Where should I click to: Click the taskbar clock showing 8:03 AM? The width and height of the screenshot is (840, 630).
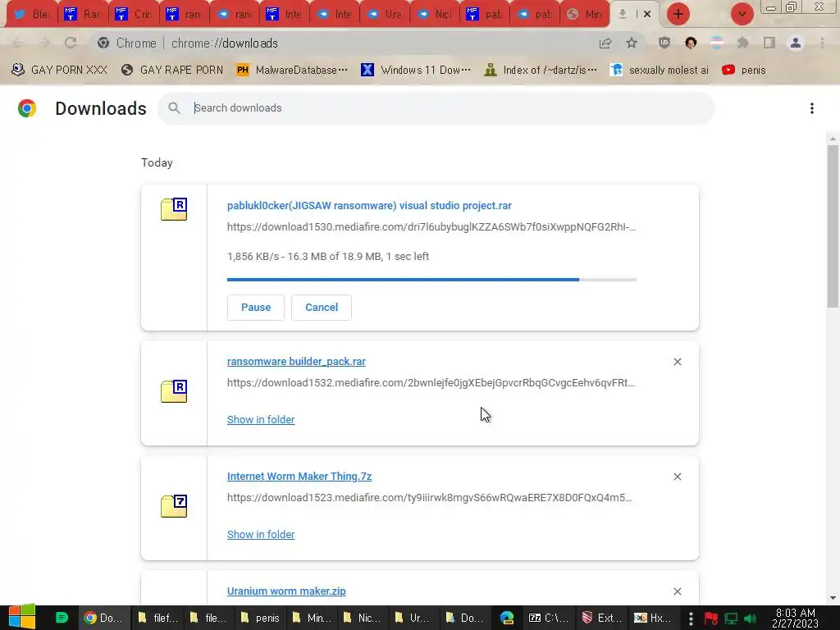pyautogui.click(x=795, y=619)
